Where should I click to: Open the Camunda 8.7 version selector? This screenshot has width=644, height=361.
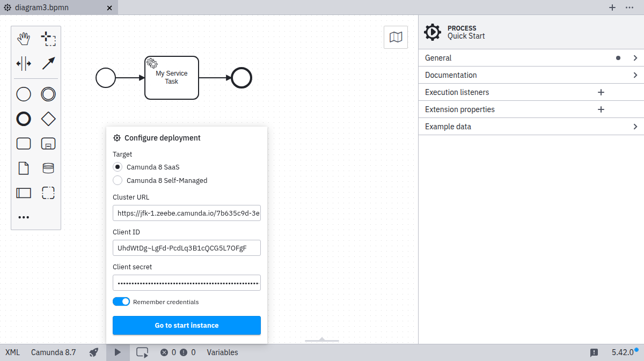54,352
